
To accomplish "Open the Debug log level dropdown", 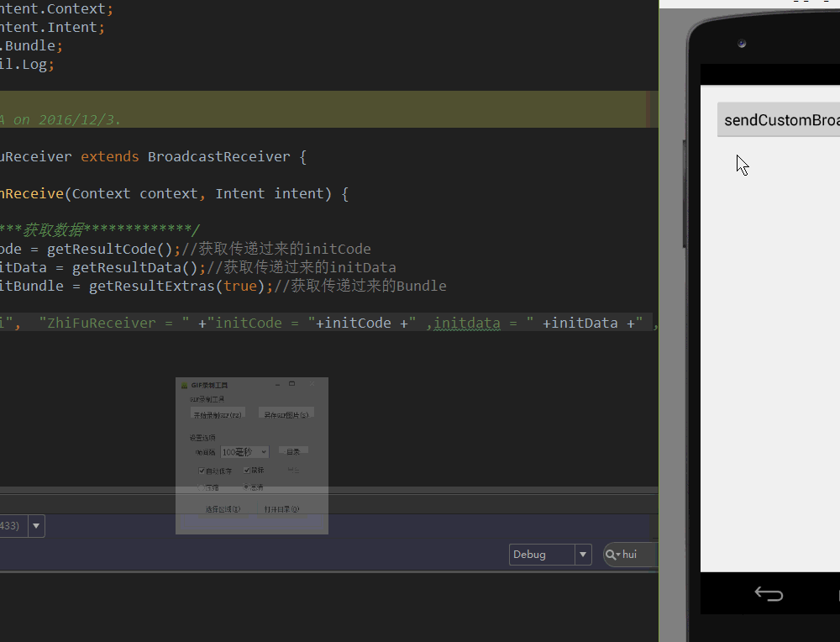I will point(550,555).
